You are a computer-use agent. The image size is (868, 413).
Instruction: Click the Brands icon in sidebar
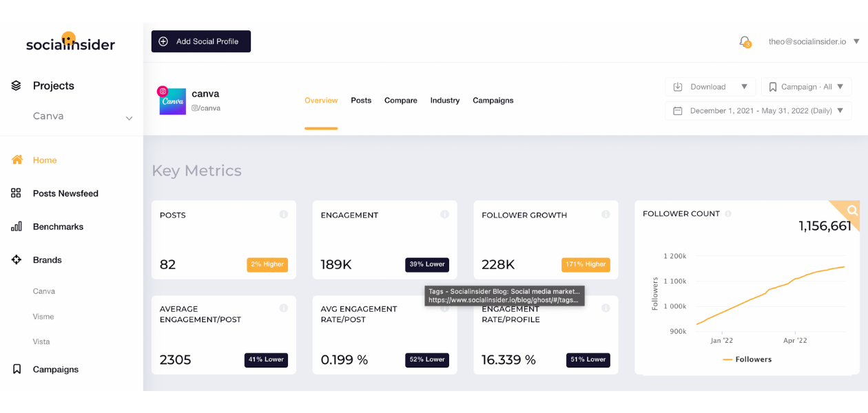click(17, 260)
